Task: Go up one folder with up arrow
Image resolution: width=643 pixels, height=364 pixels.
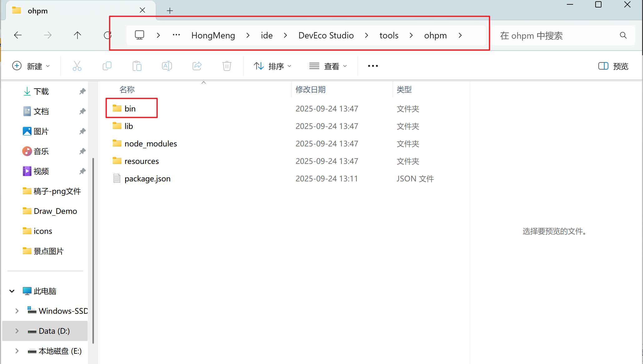Action: tap(77, 35)
